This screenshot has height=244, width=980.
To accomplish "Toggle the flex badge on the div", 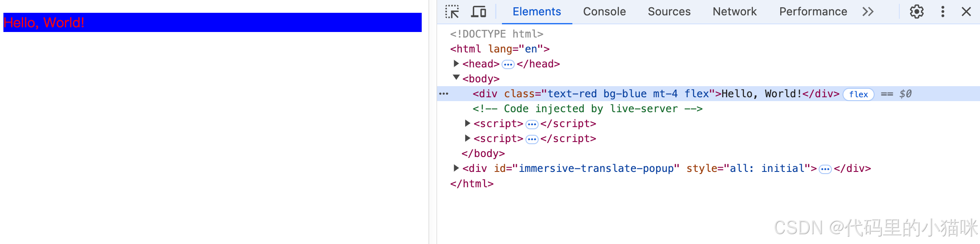I will 858,94.
